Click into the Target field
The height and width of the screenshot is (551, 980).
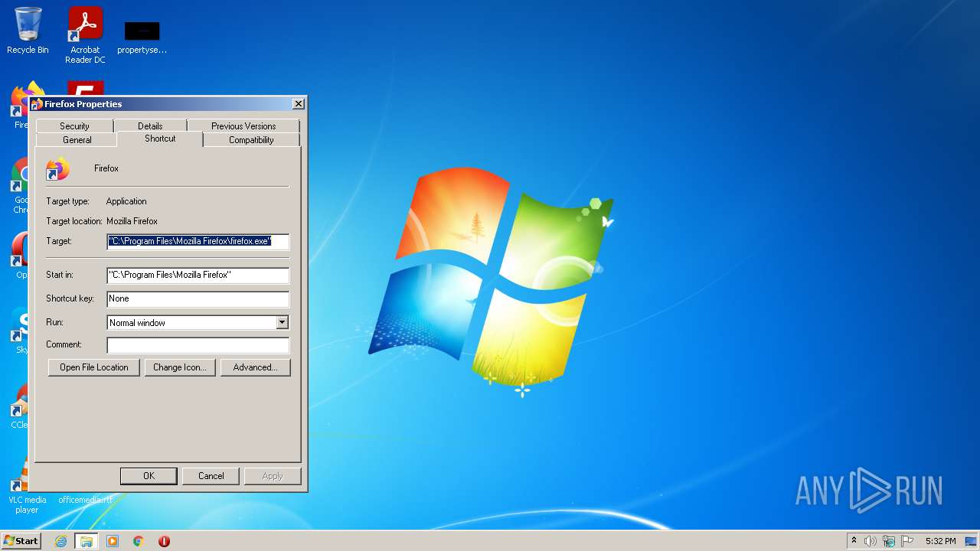click(198, 241)
